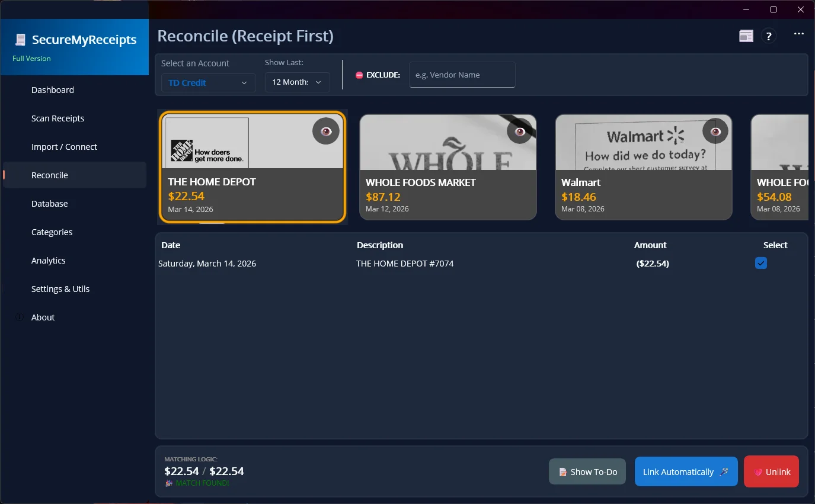This screenshot has height=504, width=815.
Task: Click the 'Mar 12, 2026' date on Whole Foods card
Action: [x=387, y=209]
